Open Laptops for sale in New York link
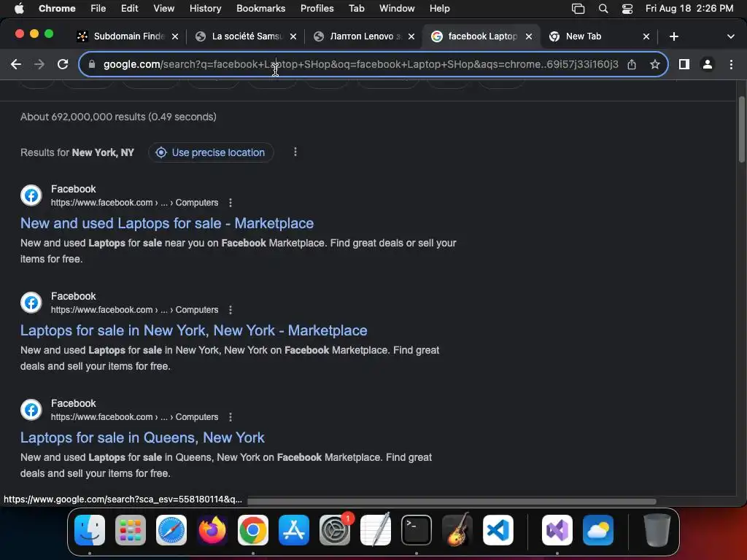Screen dimensions: 747x560 [193, 330]
